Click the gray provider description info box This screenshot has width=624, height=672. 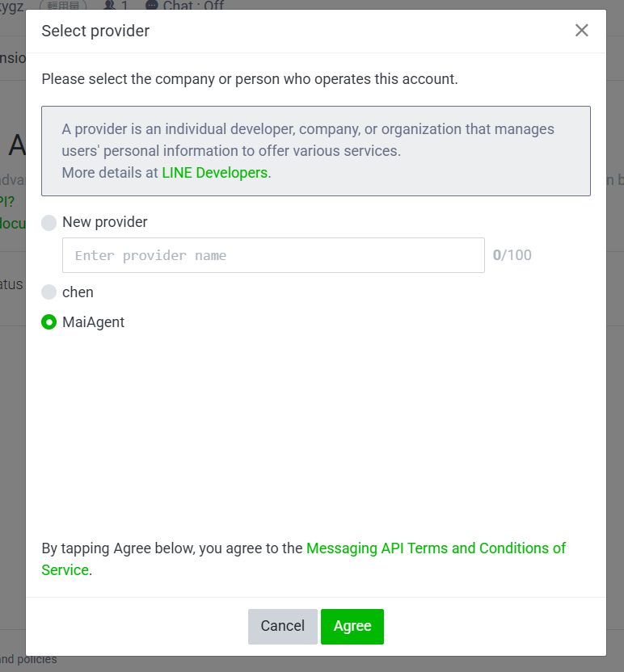315,151
